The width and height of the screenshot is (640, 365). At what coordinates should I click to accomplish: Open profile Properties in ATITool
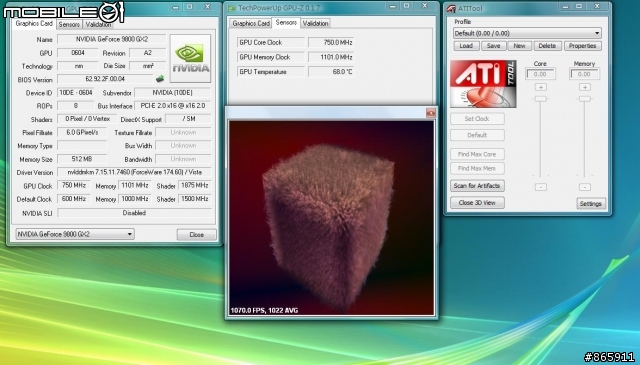click(x=582, y=46)
